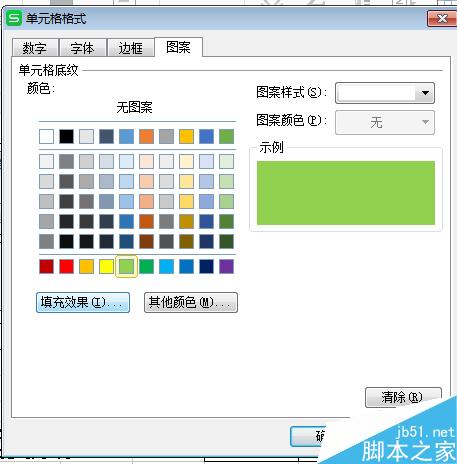This screenshot has height=464, width=457.
Task: Click the green 示例 preview area
Action: 346,193
